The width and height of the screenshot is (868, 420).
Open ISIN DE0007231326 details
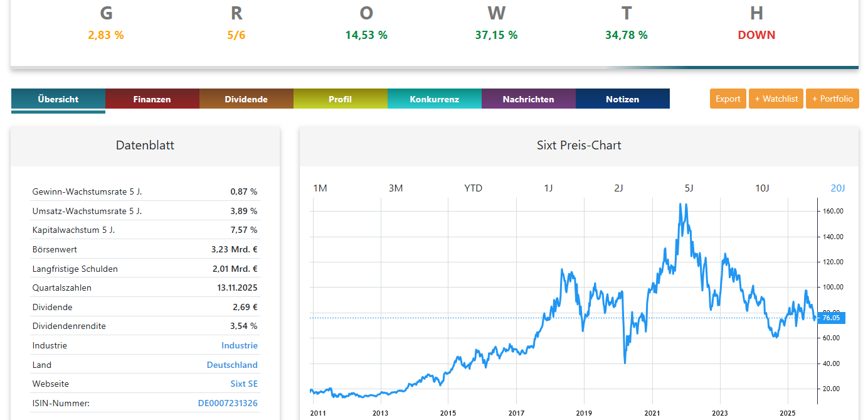click(228, 403)
